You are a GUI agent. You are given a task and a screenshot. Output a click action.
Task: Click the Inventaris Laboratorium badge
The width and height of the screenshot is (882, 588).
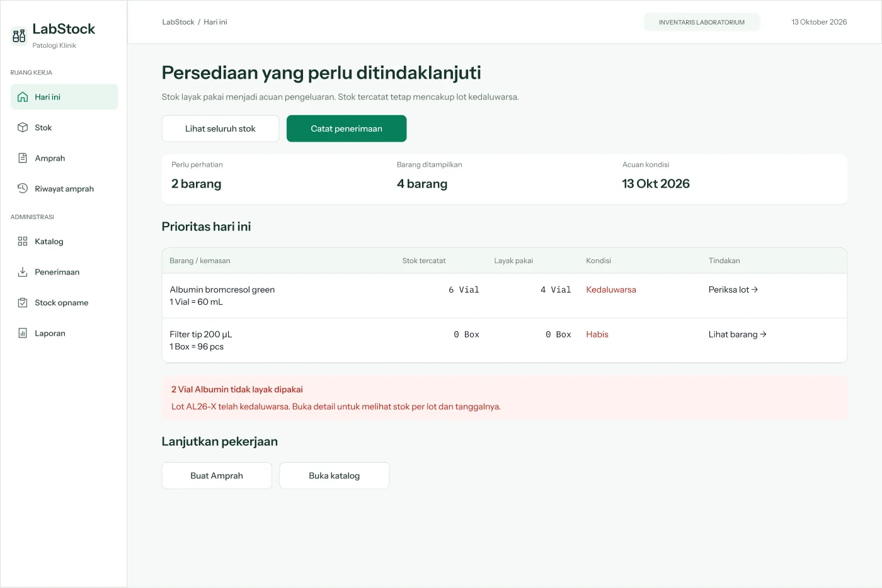click(702, 22)
